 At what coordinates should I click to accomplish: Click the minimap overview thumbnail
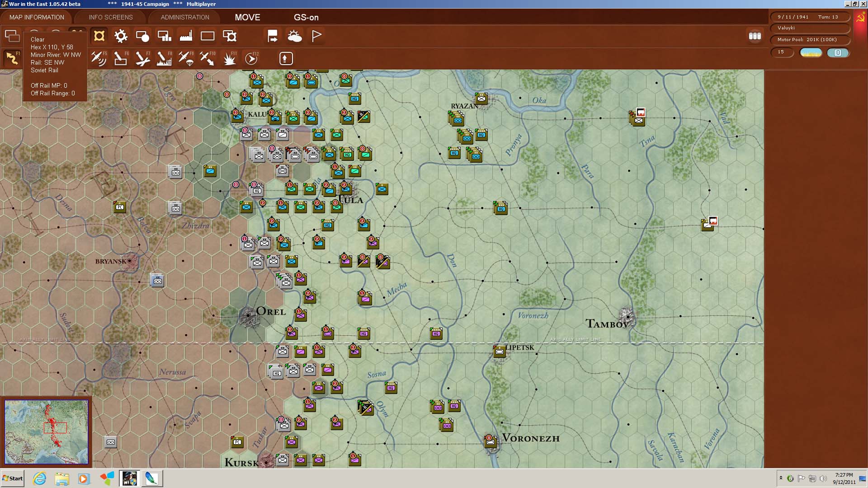pyautogui.click(x=46, y=432)
